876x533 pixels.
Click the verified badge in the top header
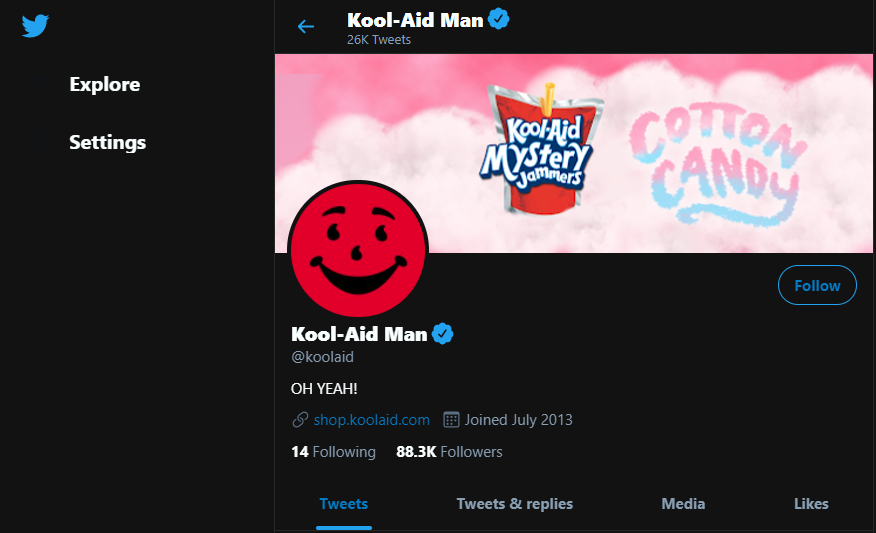(499, 19)
